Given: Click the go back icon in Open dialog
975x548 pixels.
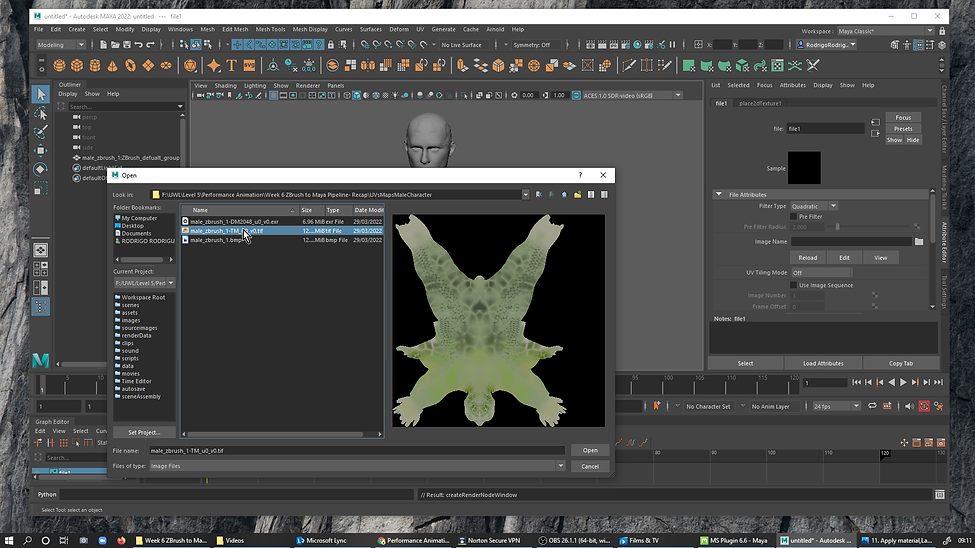Looking at the screenshot, I should [x=538, y=195].
